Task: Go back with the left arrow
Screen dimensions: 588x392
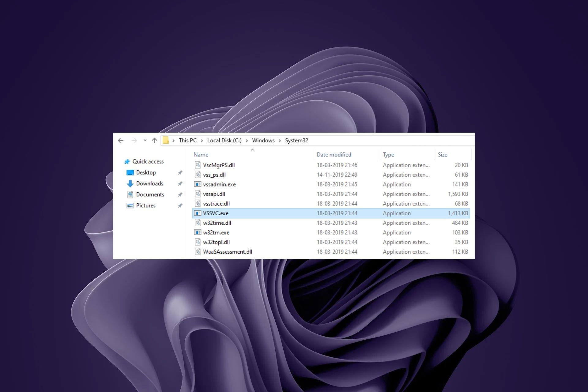Action: point(121,141)
